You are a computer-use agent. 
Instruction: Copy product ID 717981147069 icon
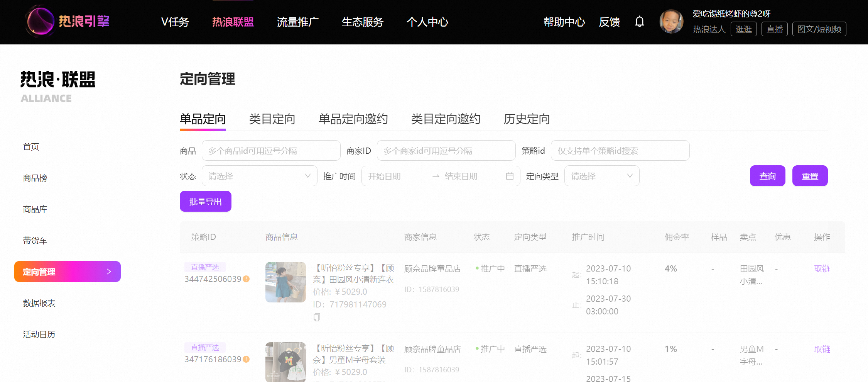(317, 317)
